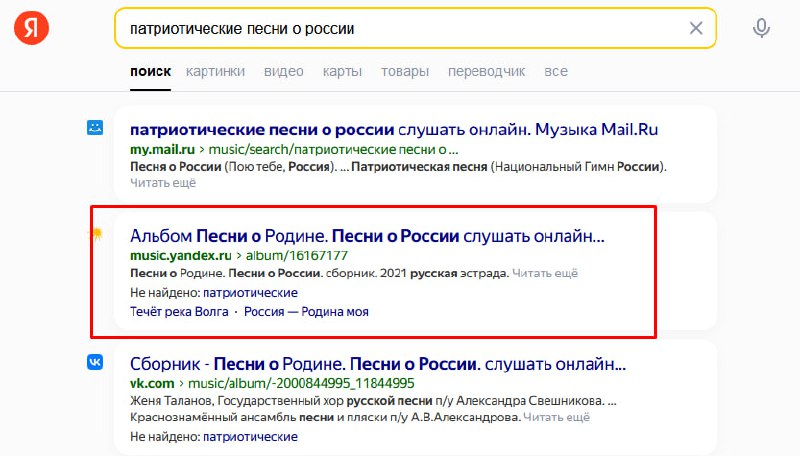Switch to картинки tab

click(215, 71)
